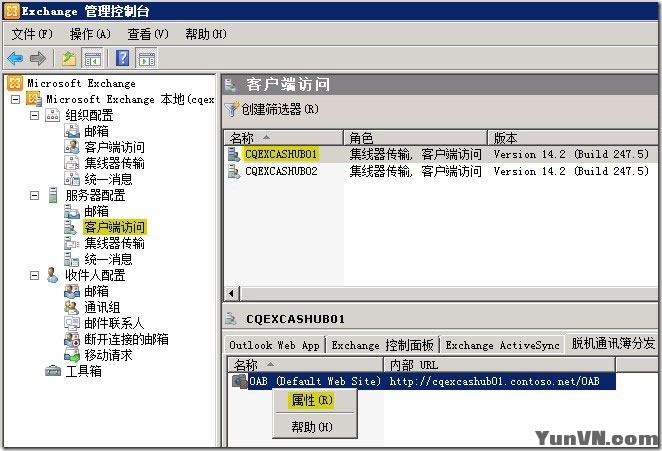662x451 pixels.
Task: Click the funnel icon beside 创建筛选器
Action: (x=232, y=109)
